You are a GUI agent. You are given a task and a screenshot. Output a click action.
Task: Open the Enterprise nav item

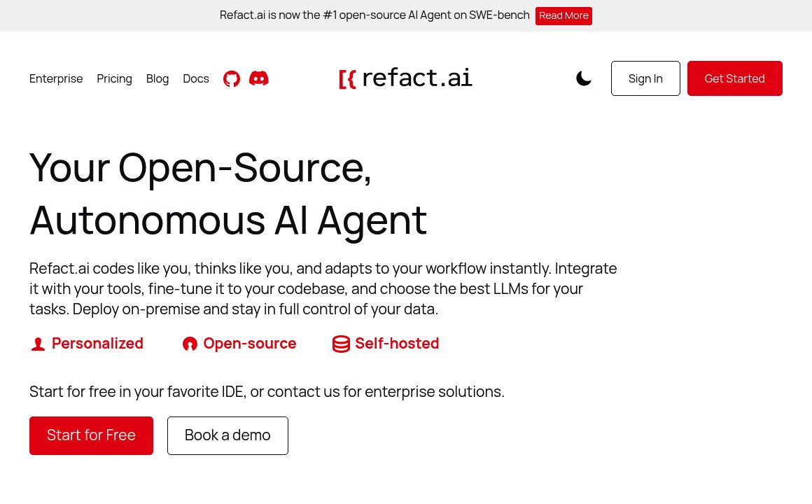point(56,78)
